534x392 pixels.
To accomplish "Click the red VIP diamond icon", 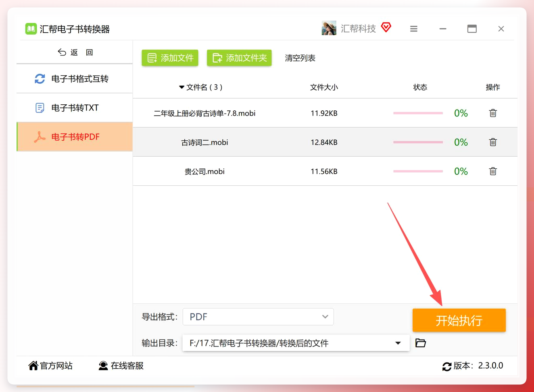I will pos(386,27).
